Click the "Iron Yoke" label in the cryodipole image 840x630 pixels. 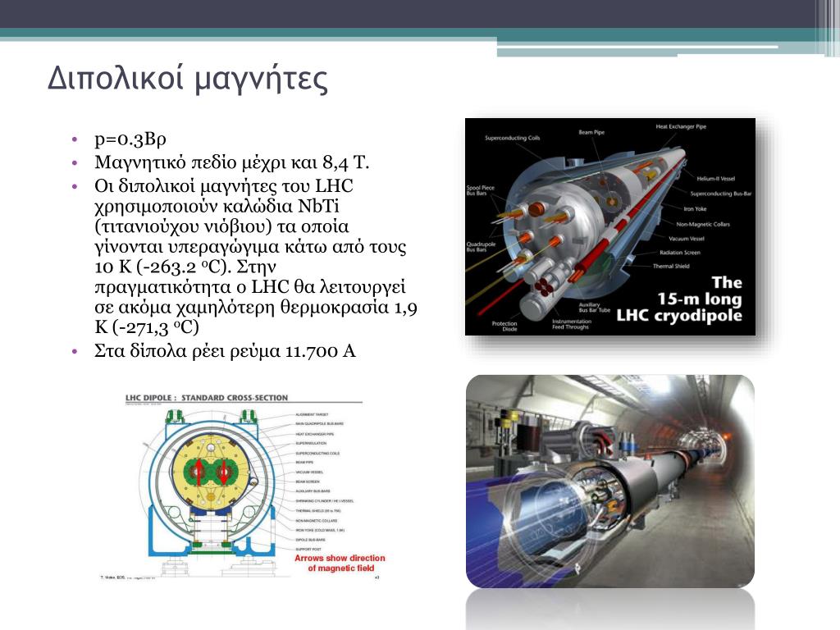point(695,209)
